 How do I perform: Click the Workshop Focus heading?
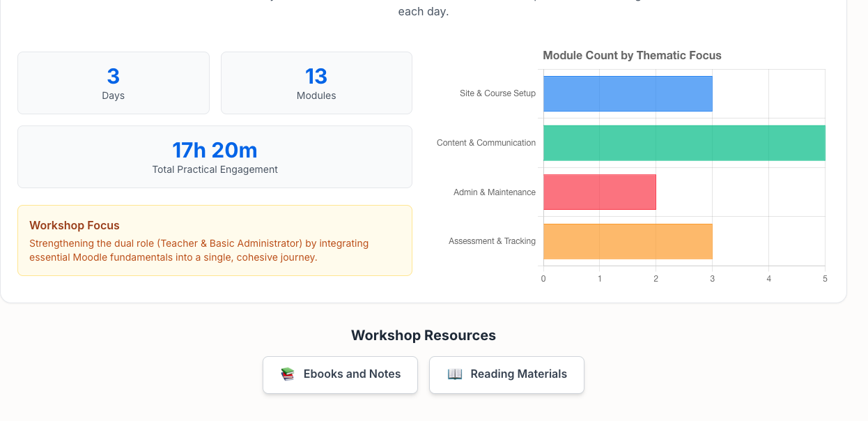click(75, 226)
